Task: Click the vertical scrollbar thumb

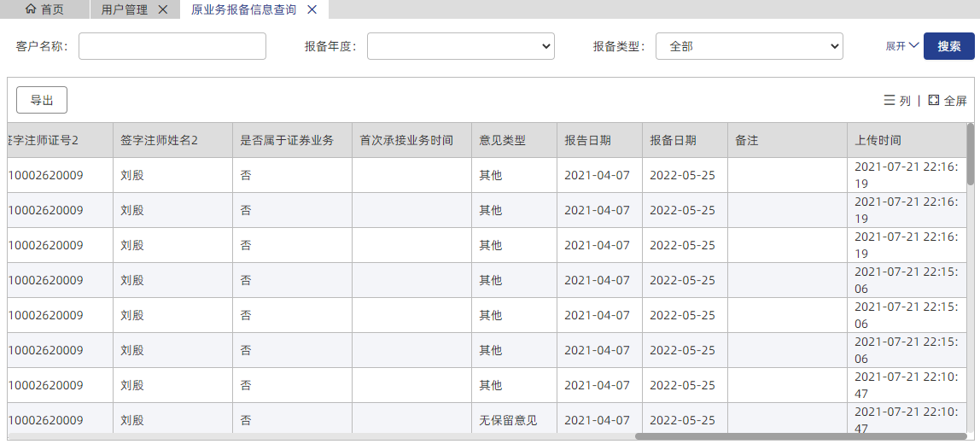Action: point(970,154)
